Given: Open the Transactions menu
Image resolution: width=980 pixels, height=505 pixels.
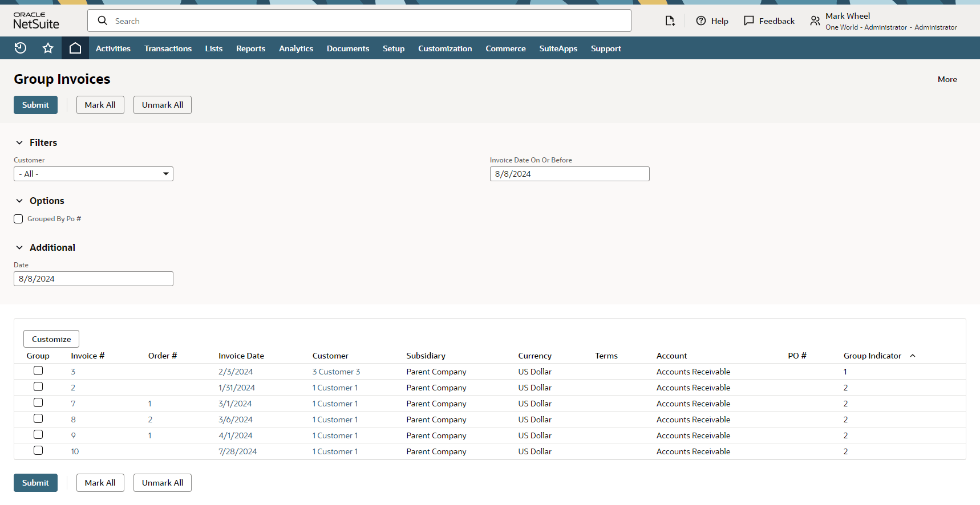Looking at the screenshot, I should [x=168, y=48].
